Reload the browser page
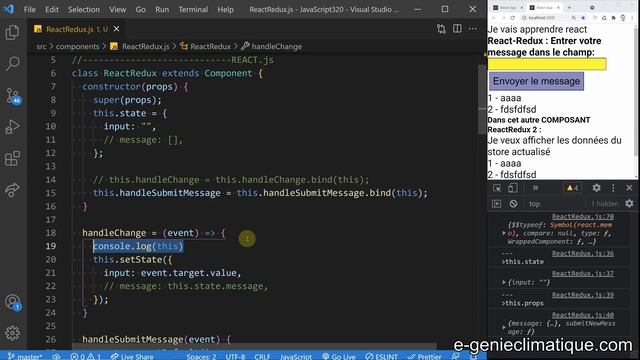Screen dimensions: 640x360 (513, 18)
